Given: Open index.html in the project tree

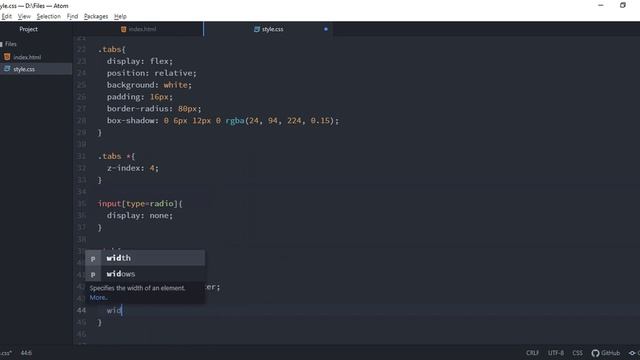Looking at the screenshot, I should (27, 57).
